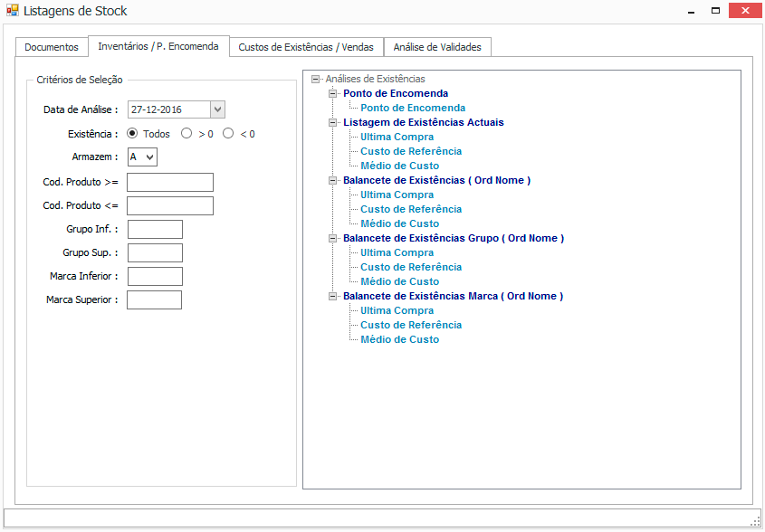Screen dimensions: 765x532
Task: Select Balancete de Existências Marca ( Ord Nome ) node
Action: pyautogui.click(x=453, y=297)
